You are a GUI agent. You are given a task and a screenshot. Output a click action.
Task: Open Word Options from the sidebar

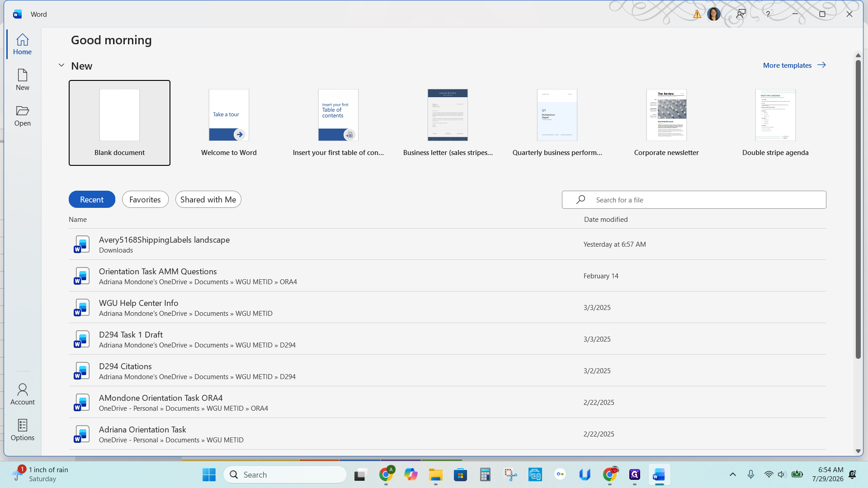tap(22, 430)
